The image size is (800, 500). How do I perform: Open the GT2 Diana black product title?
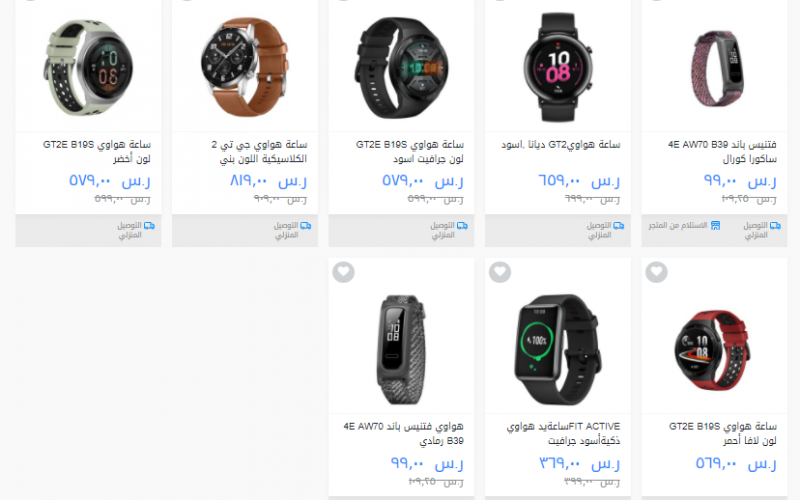[x=560, y=145]
